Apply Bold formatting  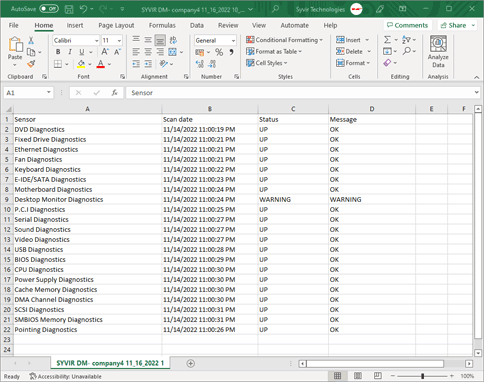(x=58, y=52)
